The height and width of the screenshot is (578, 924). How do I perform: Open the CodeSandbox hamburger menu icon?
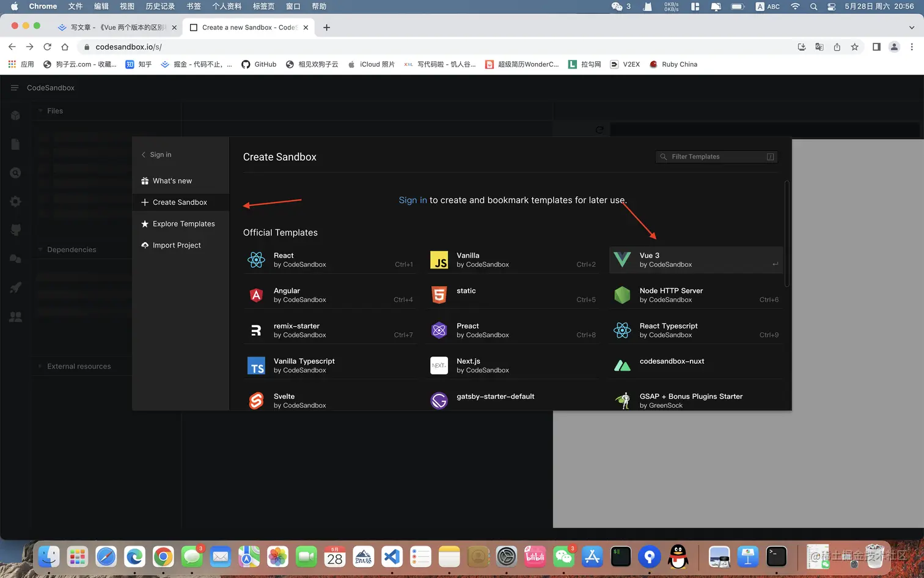click(x=15, y=88)
